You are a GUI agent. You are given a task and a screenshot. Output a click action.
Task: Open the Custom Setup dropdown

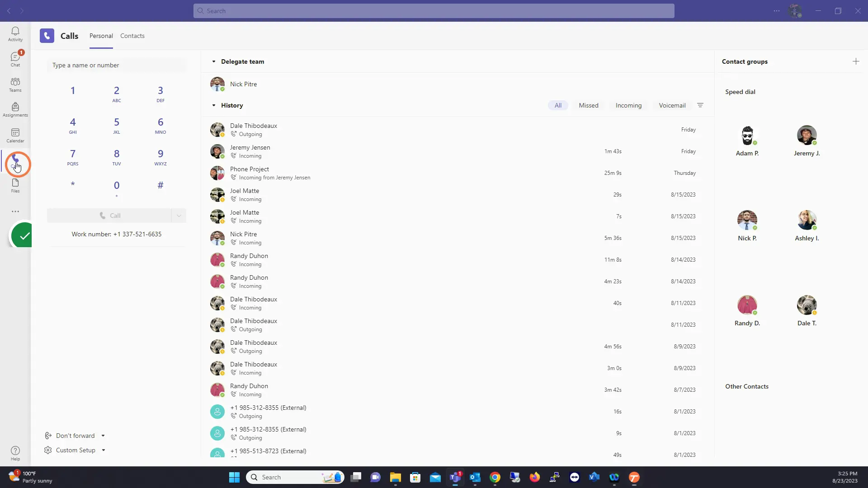pyautogui.click(x=75, y=450)
